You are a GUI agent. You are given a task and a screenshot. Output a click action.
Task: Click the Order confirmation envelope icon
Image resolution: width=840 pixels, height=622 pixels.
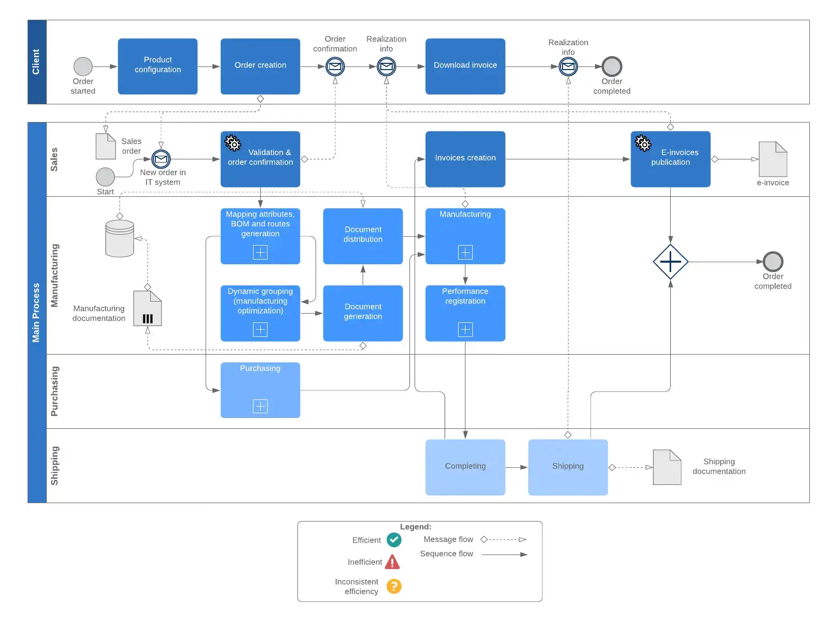(335, 66)
